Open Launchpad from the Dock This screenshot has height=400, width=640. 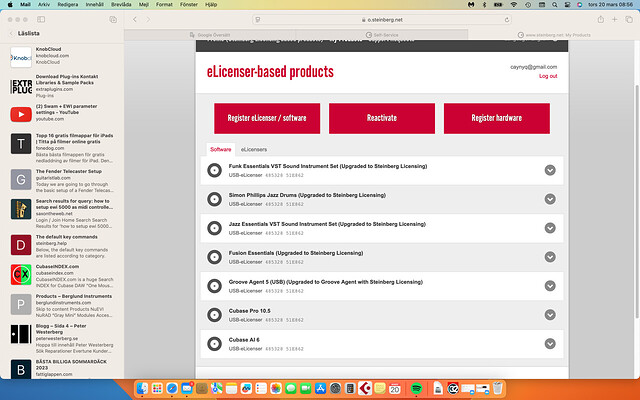pos(157,388)
